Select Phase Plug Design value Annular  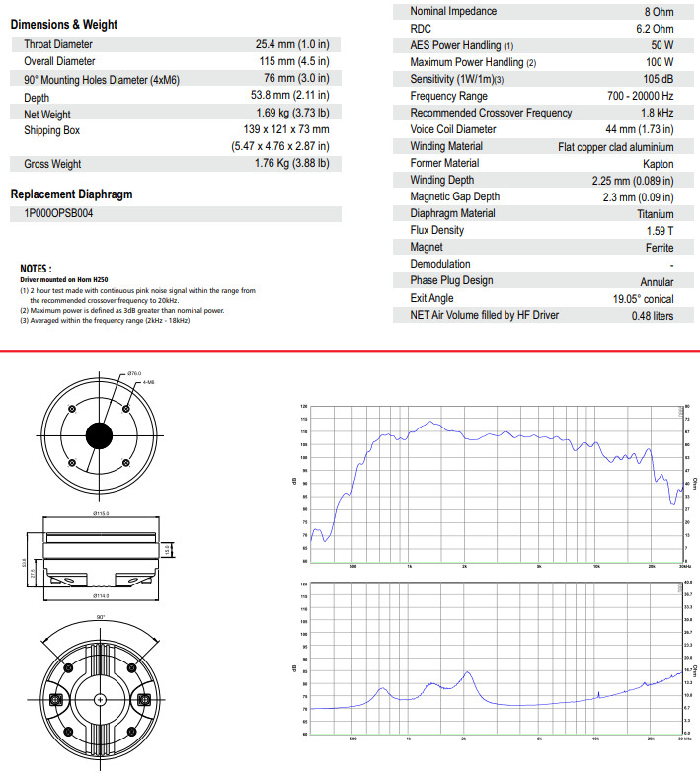tap(657, 282)
